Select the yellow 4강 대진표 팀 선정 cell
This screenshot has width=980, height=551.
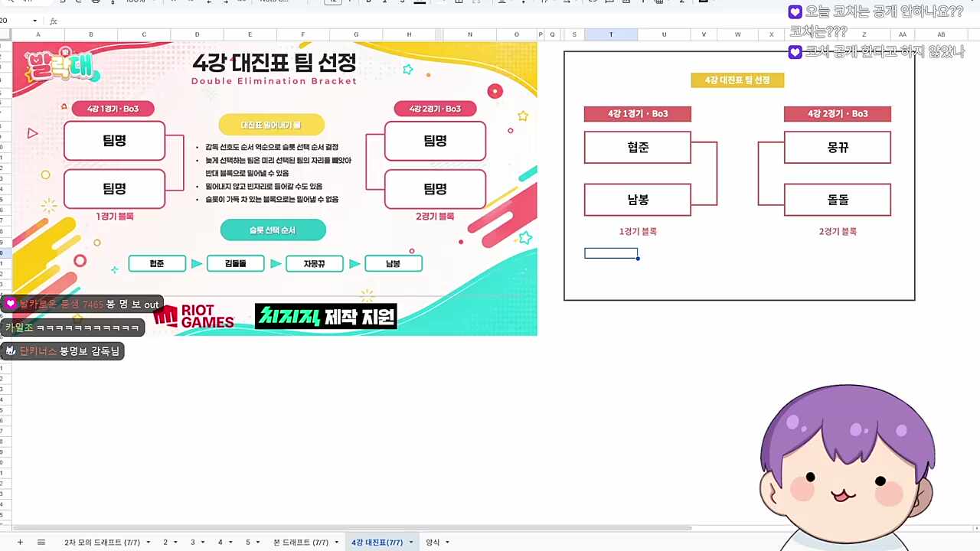(737, 80)
